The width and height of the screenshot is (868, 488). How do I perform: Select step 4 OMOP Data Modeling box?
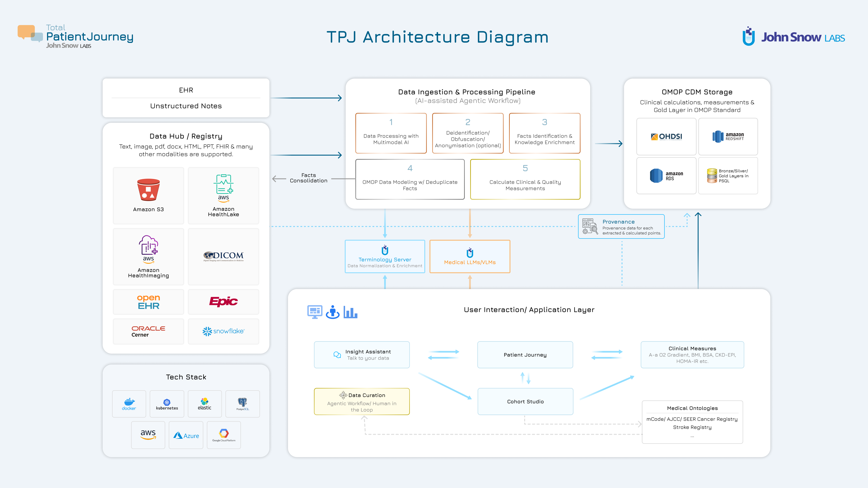[x=410, y=179]
